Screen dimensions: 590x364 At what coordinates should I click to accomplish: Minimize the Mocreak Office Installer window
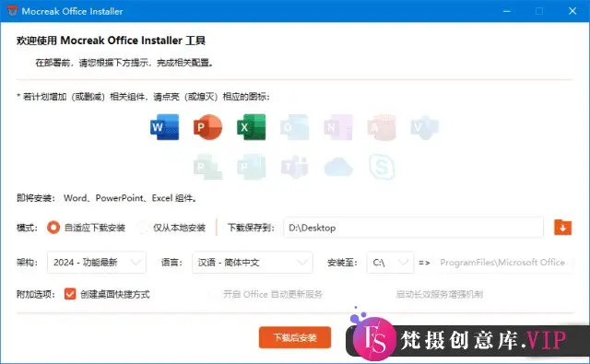point(507,11)
